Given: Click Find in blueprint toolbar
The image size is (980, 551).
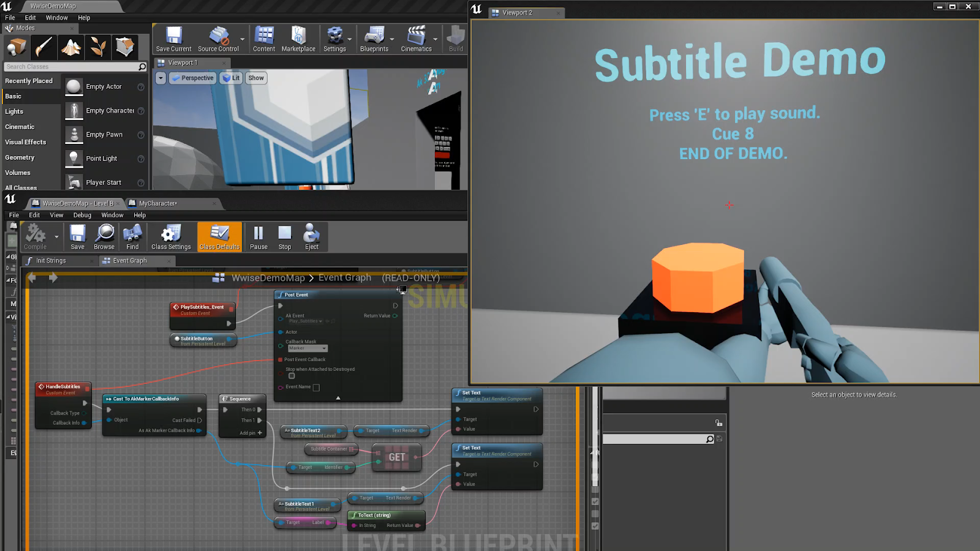Looking at the screenshot, I should (132, 237).
